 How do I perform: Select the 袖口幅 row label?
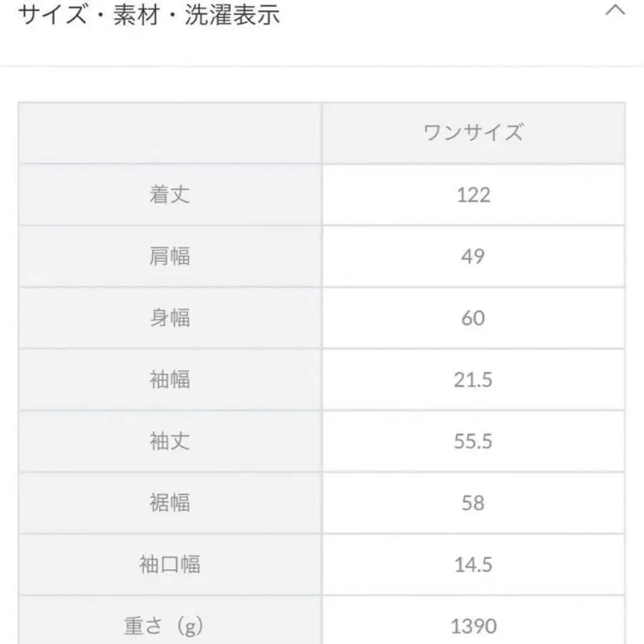click(170, 565)
